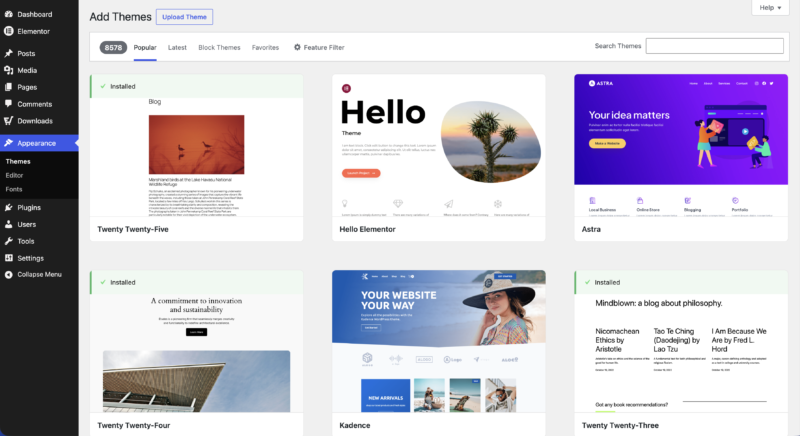Viewport: 800px width, 436px height.
Task: Select the Astra theme thumbnail
Action: point(681,145)
